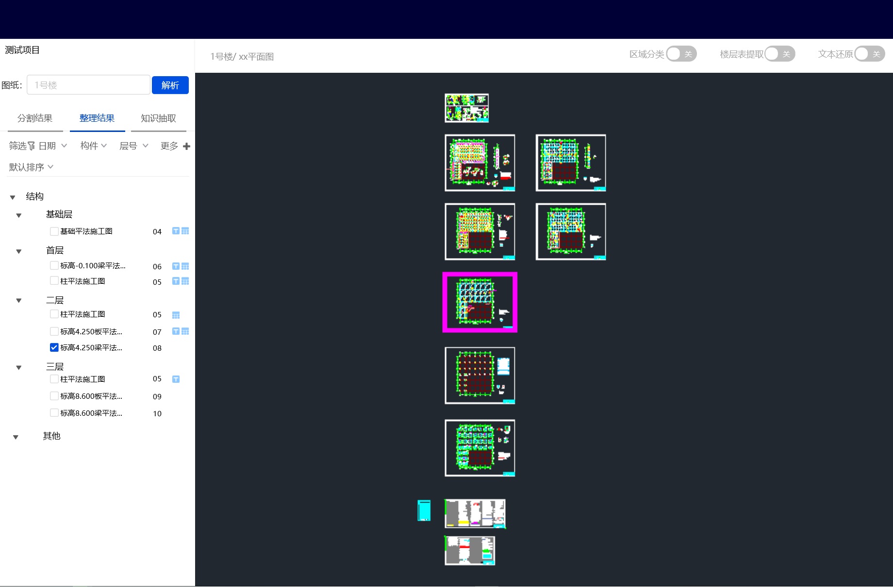Screen dimensions: 893x588
Task: Click the table icon for 二层 柱平法施工图
Action: pos(176,315)
